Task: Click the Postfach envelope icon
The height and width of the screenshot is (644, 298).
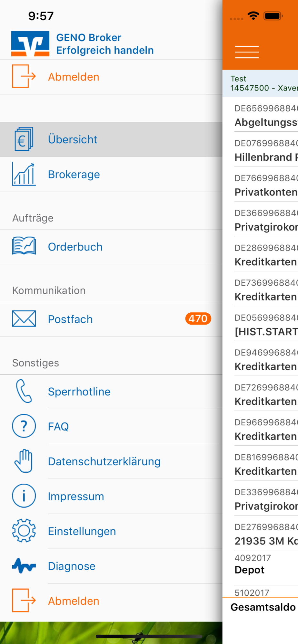Action: coord(24,319)
